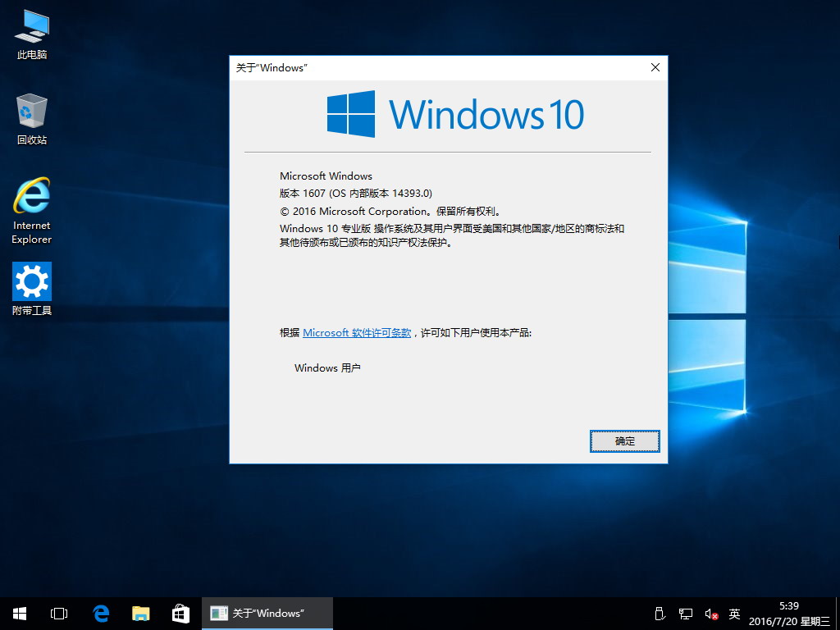Open the Microsoft 软件许可条款 link

tap(357, 333)
